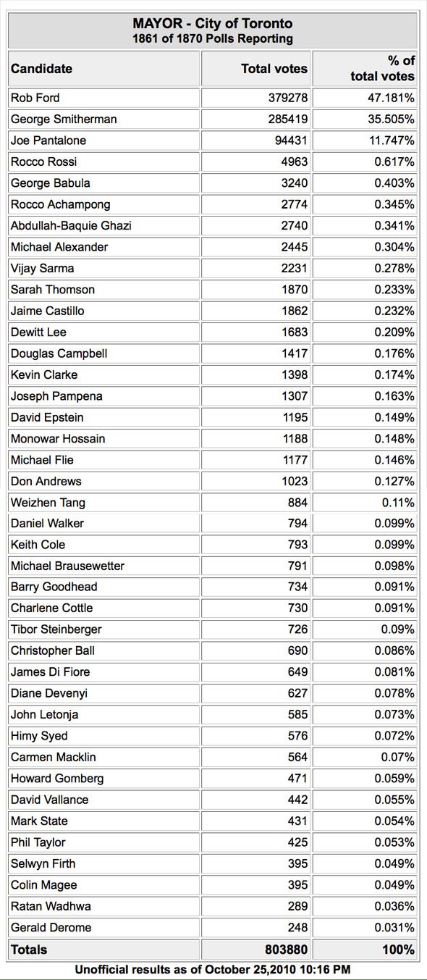Click Abdullah-Baquie Ghazi's name

click(71, 226)
